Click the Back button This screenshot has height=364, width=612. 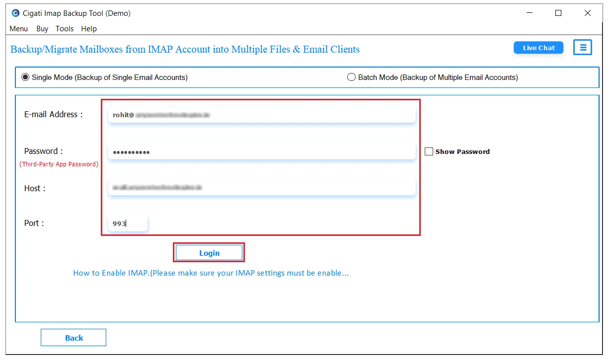click(x=74, y=338)
